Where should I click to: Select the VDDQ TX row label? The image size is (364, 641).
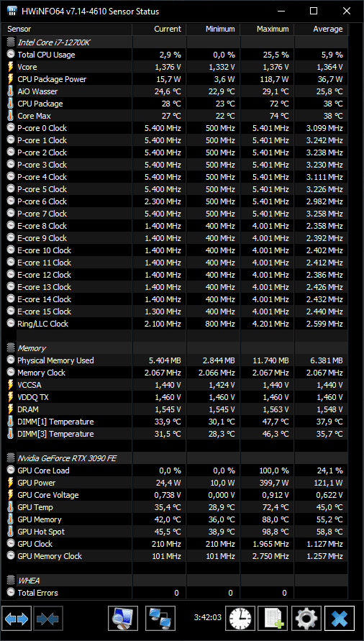coord(33,397)
